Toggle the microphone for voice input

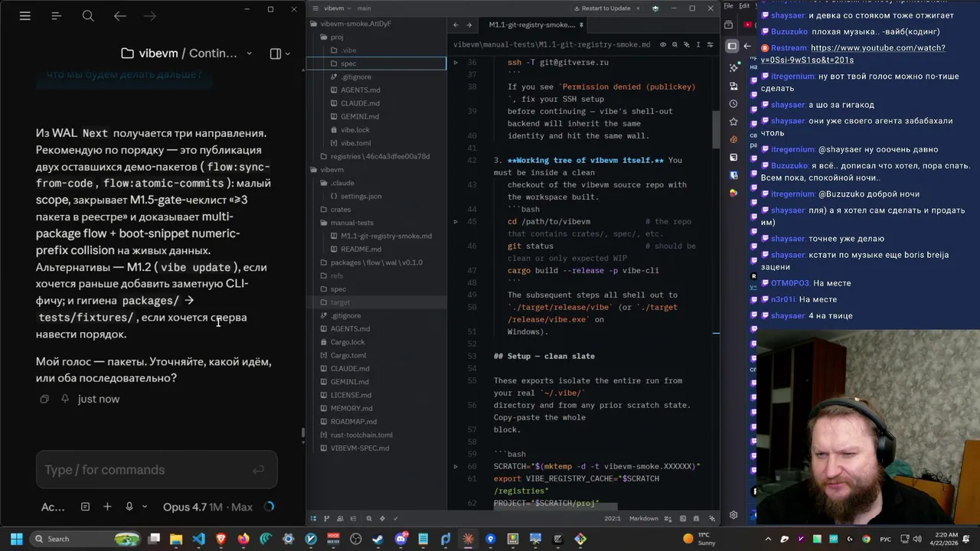click(129, 507)
